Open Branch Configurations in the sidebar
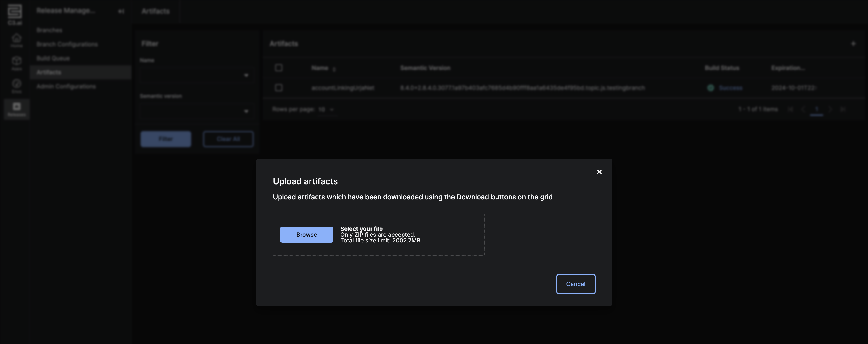The width and height of the screenshot is (868, 344). [67, 44]
